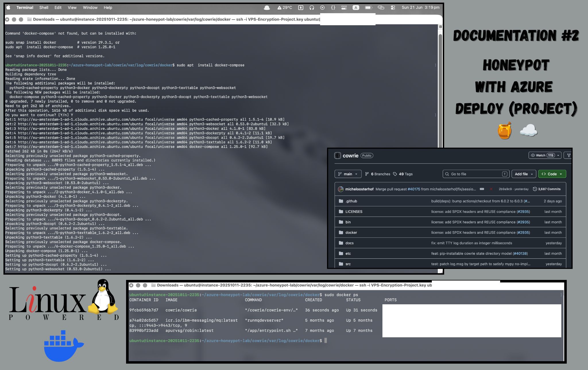Open the main branch selector dropdown
Screen dimensions: 588x370
pyautogui.click(x=348, y=174)
